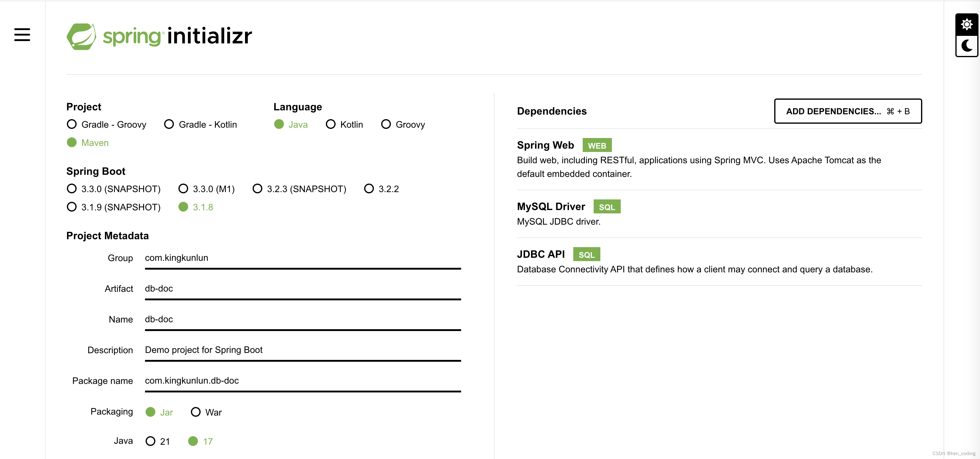The image size is (980, 459).
Task: Click the SQL badge next to MySQL Driver
Action: coord(607,206)
